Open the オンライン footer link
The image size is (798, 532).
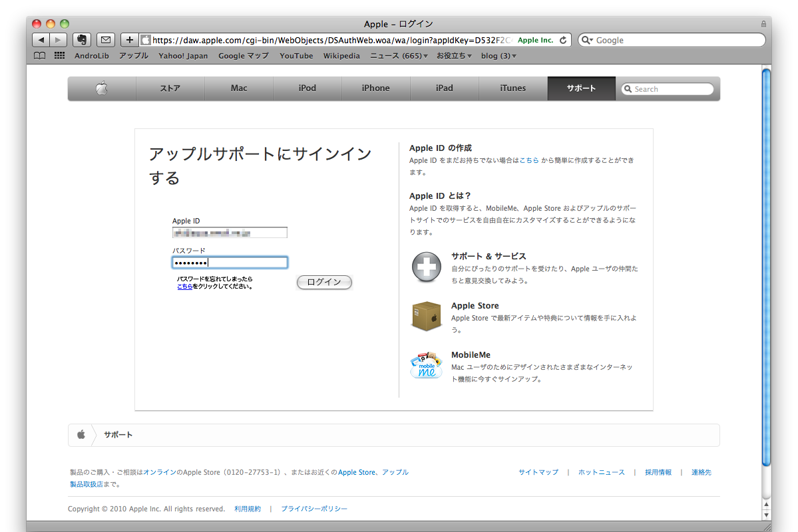(159, 472)
